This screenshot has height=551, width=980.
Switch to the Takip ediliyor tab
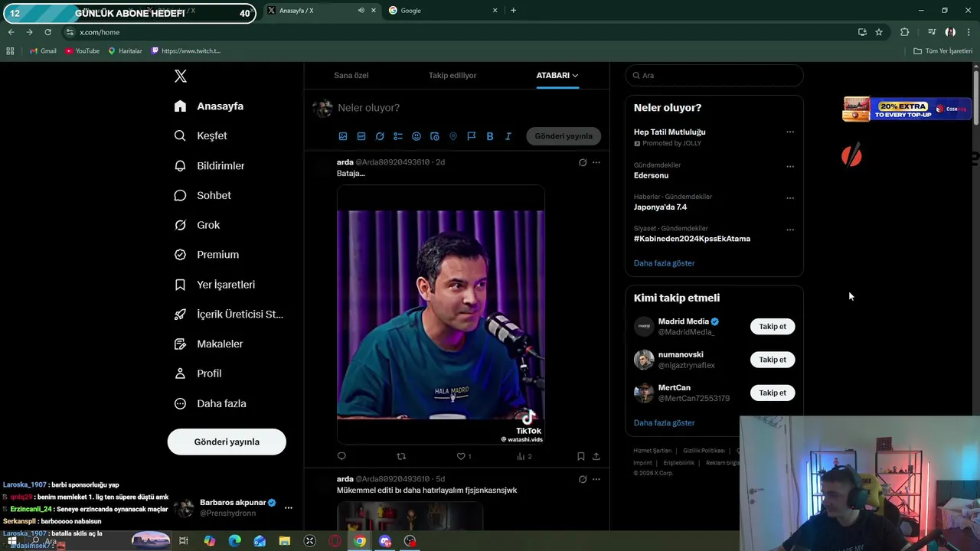coord(452,75)
